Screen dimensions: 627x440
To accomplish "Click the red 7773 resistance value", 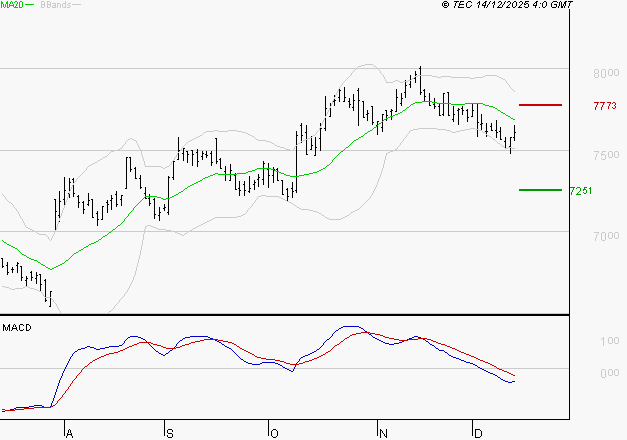I will (605, 106).
